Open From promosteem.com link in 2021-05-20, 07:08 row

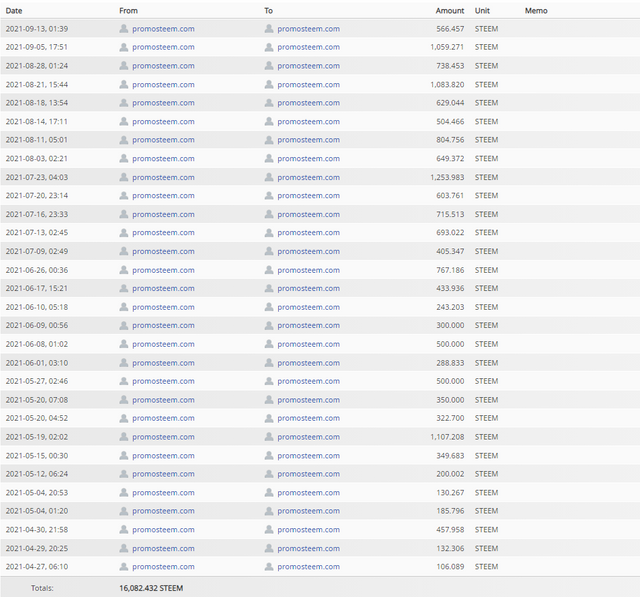click(x=163, y=400)
